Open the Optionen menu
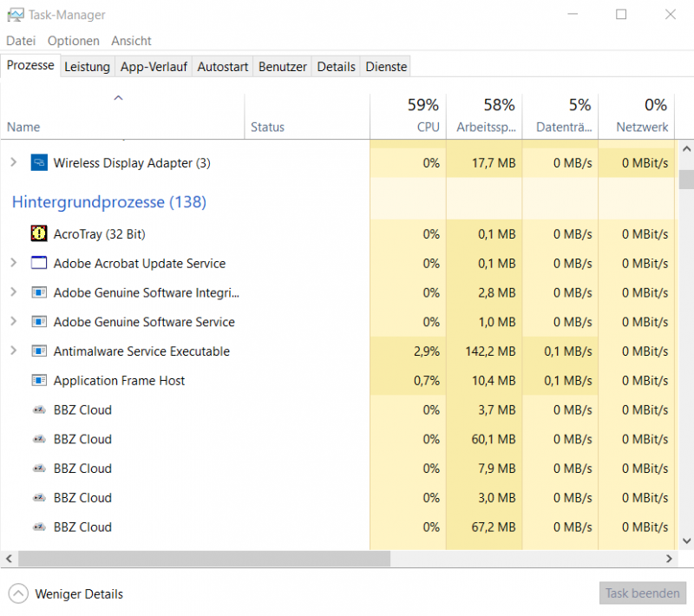The image size is (694, 616). pos(73,40)
